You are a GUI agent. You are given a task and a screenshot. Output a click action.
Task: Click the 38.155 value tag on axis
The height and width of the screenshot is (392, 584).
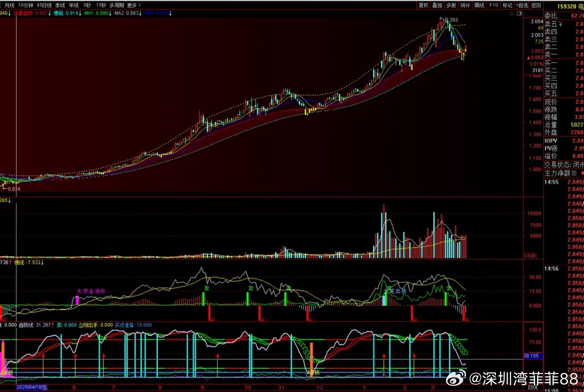click(x=534, y=356)
